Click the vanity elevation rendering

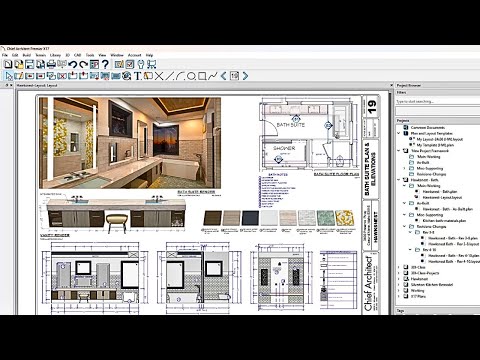[116, 214]
